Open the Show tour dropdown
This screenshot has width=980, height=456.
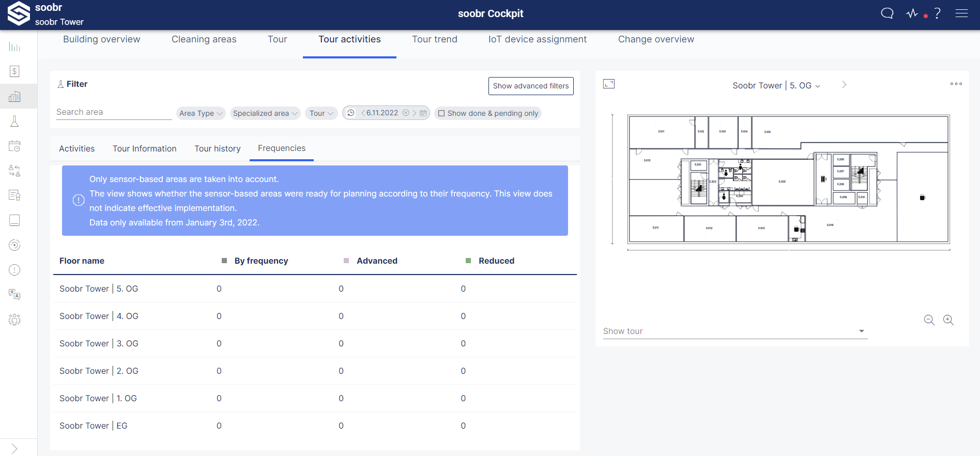pos(735,331)
